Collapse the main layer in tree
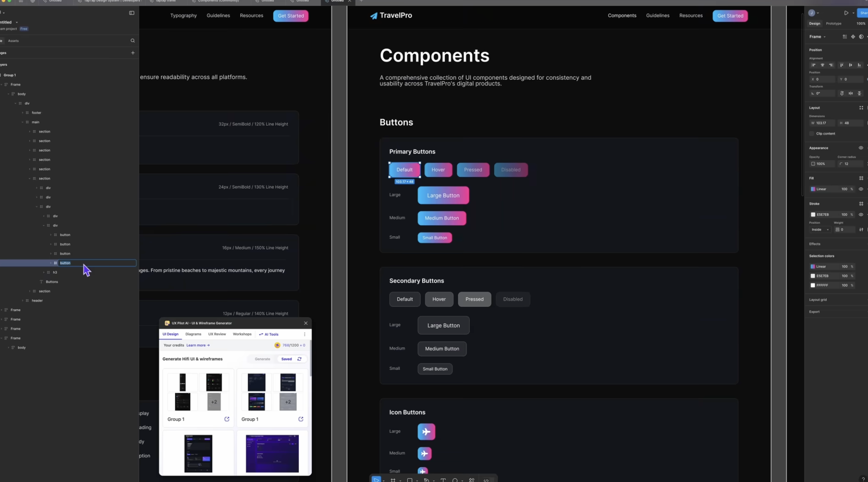Viewport: 868px width, 482px height. [x=23, y=122]
